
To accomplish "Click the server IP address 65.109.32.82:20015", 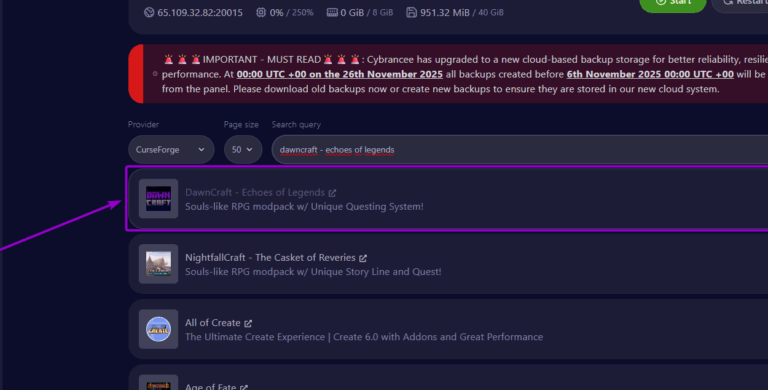I will 200,13.
